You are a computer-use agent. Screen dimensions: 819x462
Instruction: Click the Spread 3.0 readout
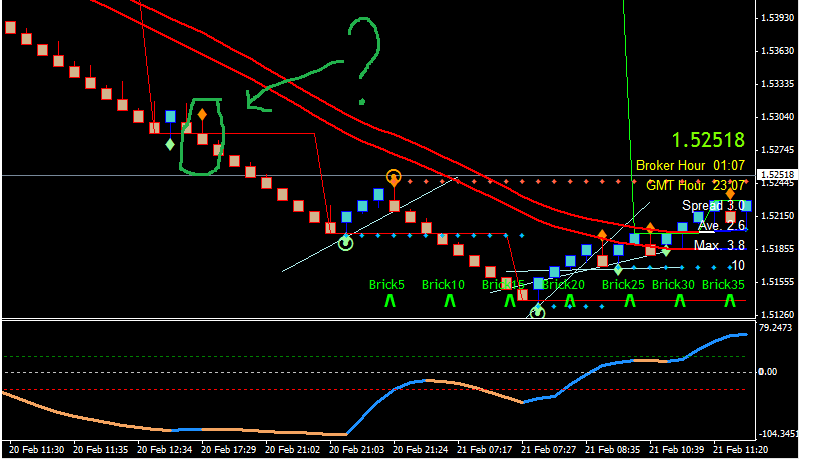(x=713, y=205)
